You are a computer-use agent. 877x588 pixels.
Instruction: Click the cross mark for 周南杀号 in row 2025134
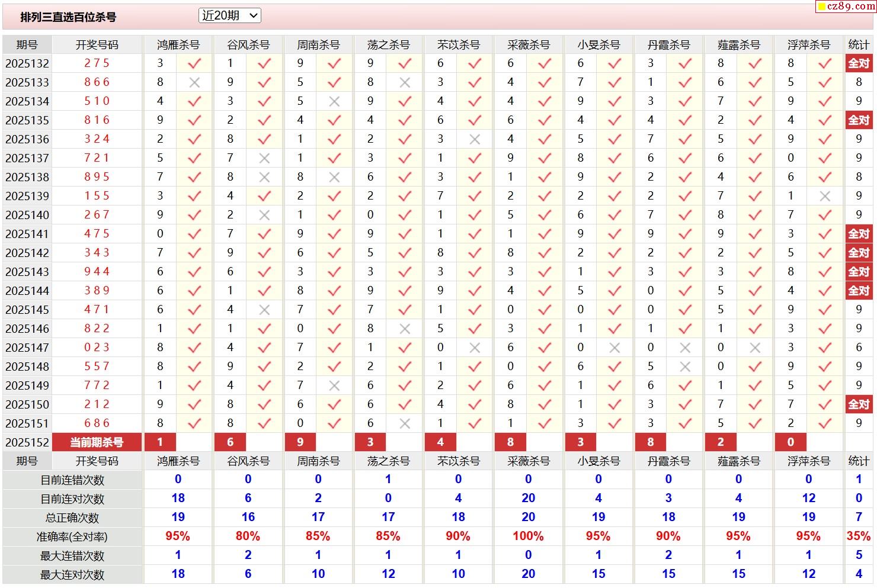click(x=334, y=101)
